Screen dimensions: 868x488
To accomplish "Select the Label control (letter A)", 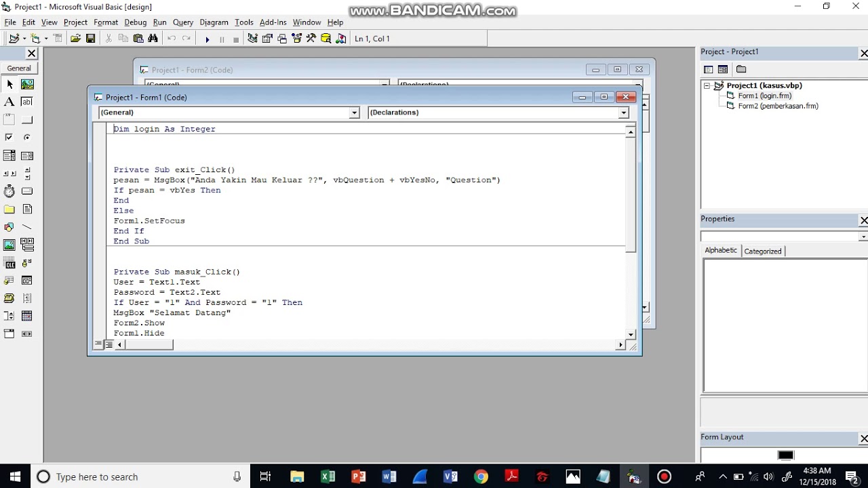I will click(x=9, y=102).
